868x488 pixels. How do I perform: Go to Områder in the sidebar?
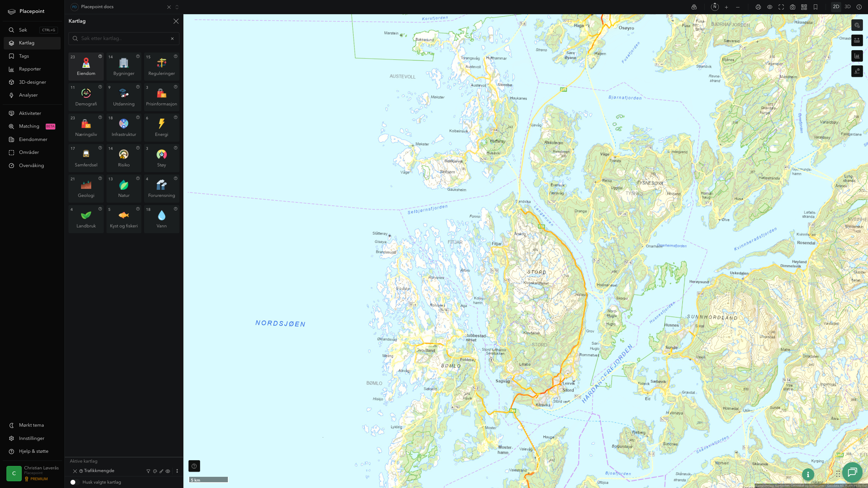point(32,152)
